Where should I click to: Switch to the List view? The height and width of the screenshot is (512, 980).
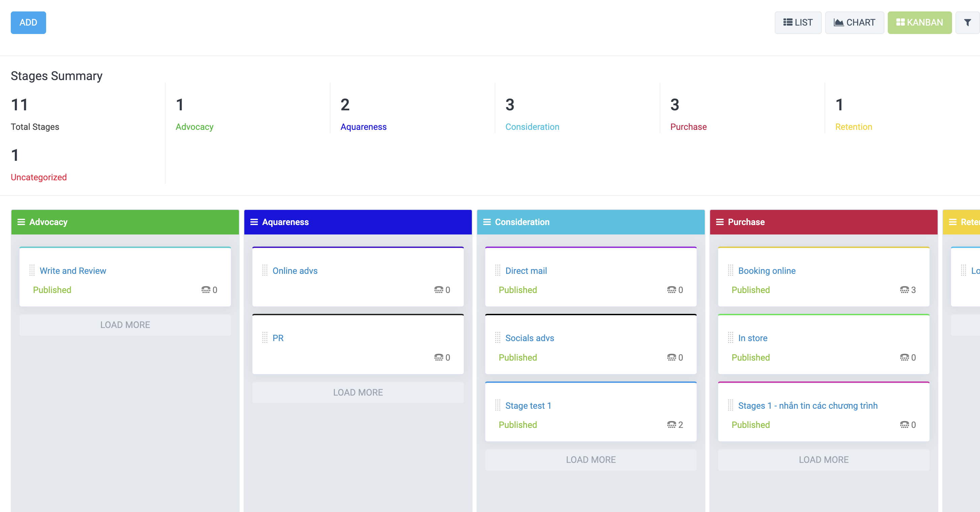(798, 23)
